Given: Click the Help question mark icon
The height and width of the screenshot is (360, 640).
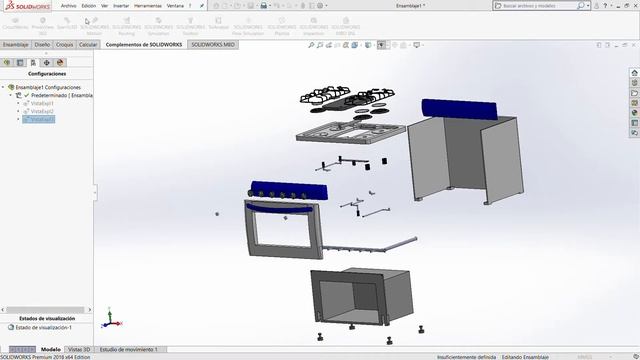Looking at the screenshot, I should (x=605, y=6).
